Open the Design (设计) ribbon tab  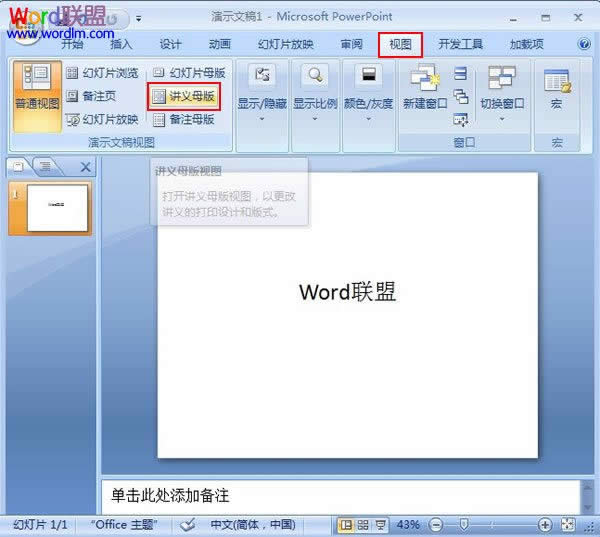coord(170,44)
